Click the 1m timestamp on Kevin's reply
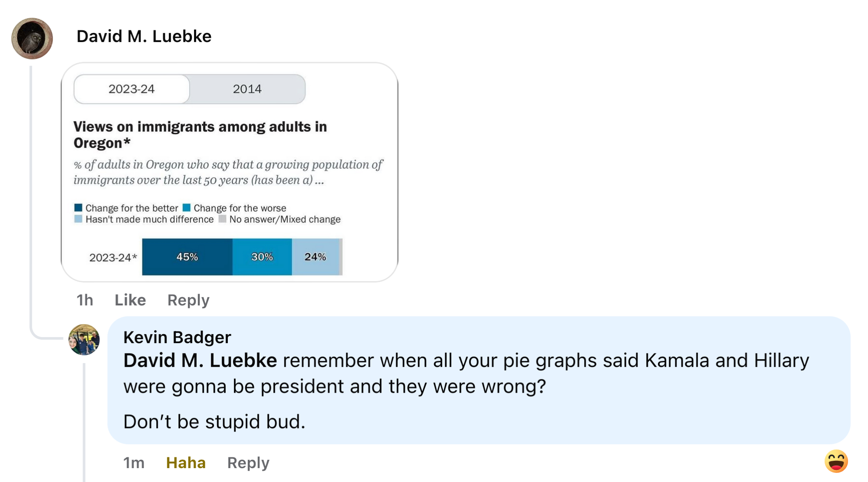Viewport: 868px width, 482px height. coord(134,462)
